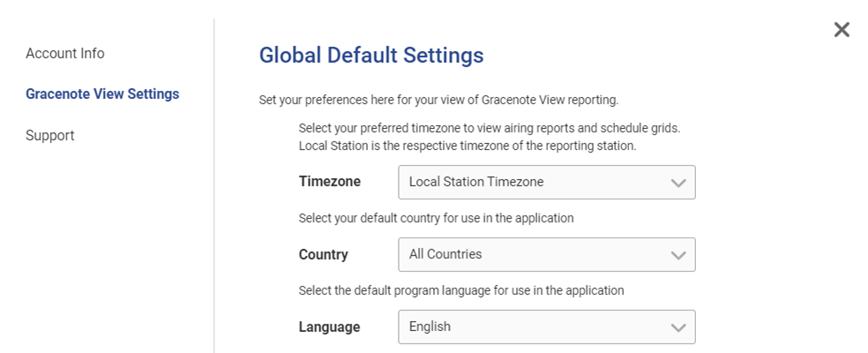868x353 pixels.
Task: Click the Country dropdown chevron arrow
Action: point(677,255)
